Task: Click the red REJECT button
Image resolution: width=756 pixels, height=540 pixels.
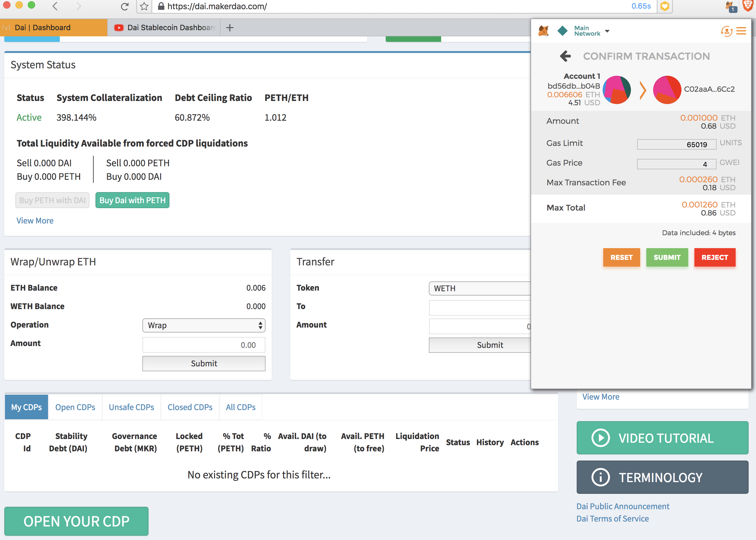Action: pyautogui.click(x=715, y=257)
